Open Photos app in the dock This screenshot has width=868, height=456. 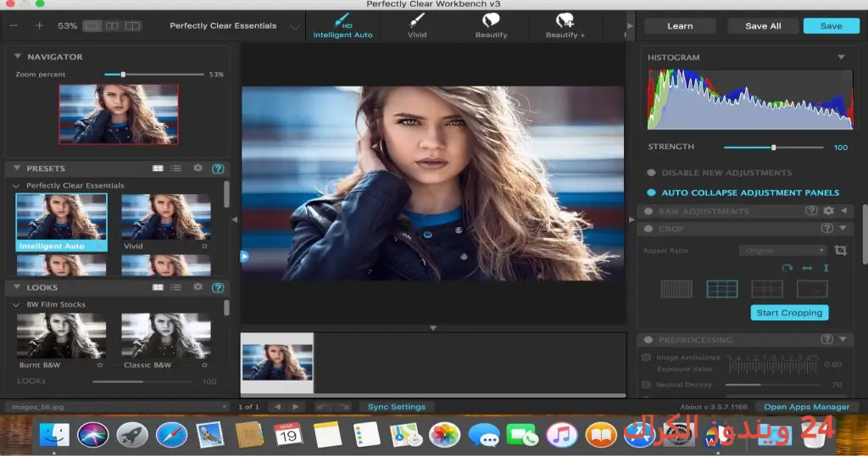444,435
